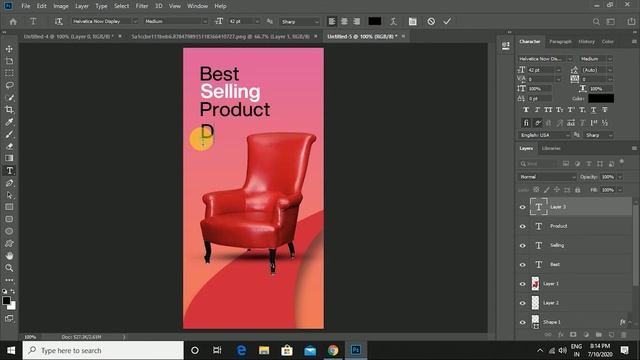Screen dimensions: 640x360
Task: Open font size dropdown in options bar
Action: point(257,21)
